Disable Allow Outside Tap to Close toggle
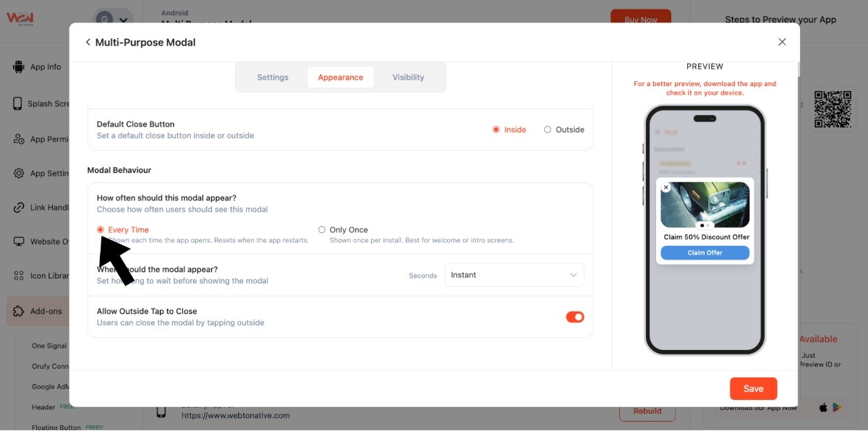Image resolution: width=868 pixels, height=431 pixels. 575,317
